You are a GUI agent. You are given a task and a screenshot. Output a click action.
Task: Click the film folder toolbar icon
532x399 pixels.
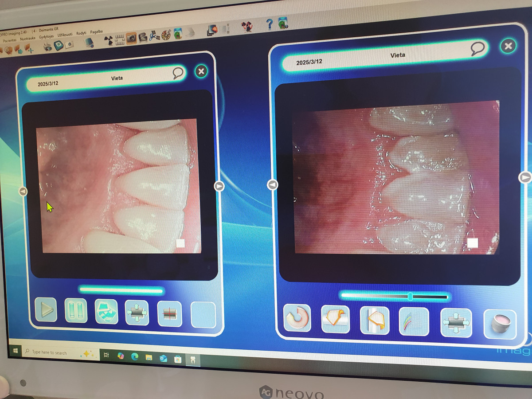point(143,37)
